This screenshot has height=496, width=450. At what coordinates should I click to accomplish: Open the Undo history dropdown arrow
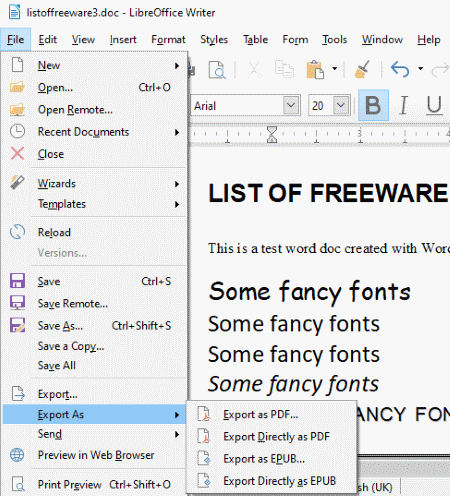(421, 69)
